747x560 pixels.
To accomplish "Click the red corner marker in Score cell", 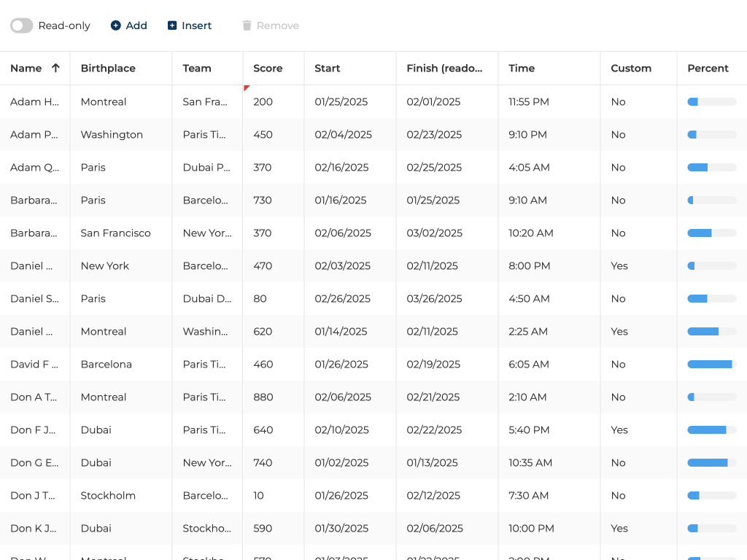I will click(246, 87).
